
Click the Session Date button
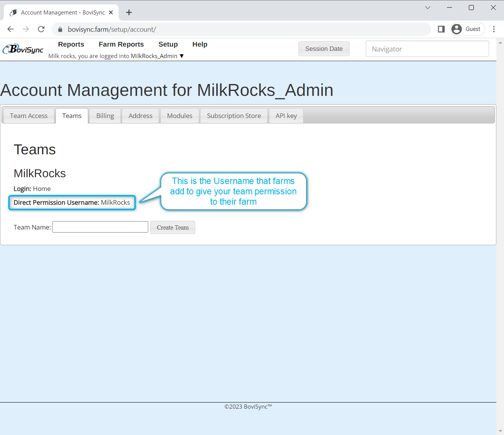point(324,49)
